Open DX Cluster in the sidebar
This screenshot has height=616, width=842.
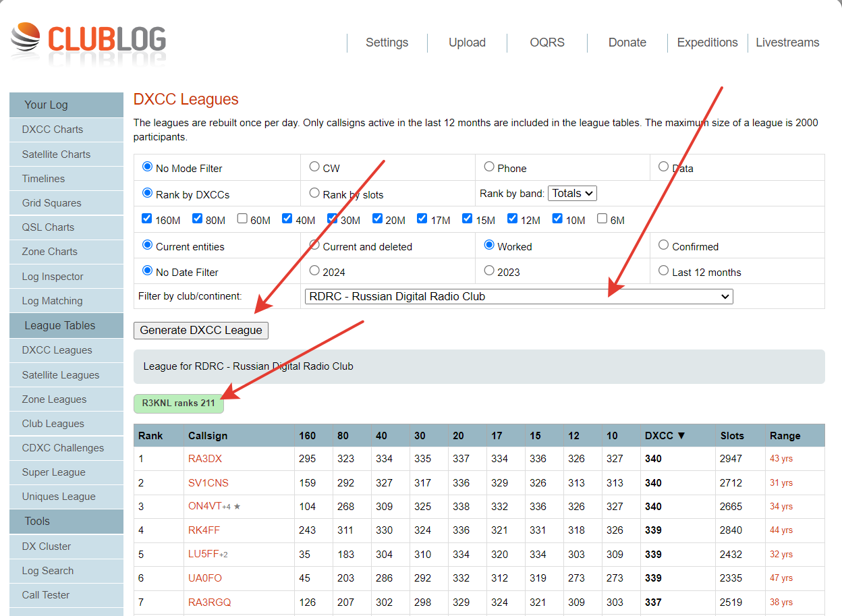point(66,547)
